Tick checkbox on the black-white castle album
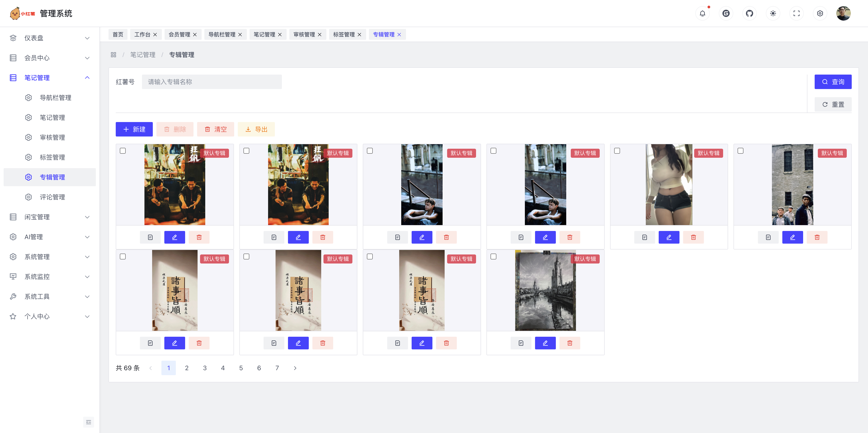Screen dimensions: 868x433 point(493,257)
